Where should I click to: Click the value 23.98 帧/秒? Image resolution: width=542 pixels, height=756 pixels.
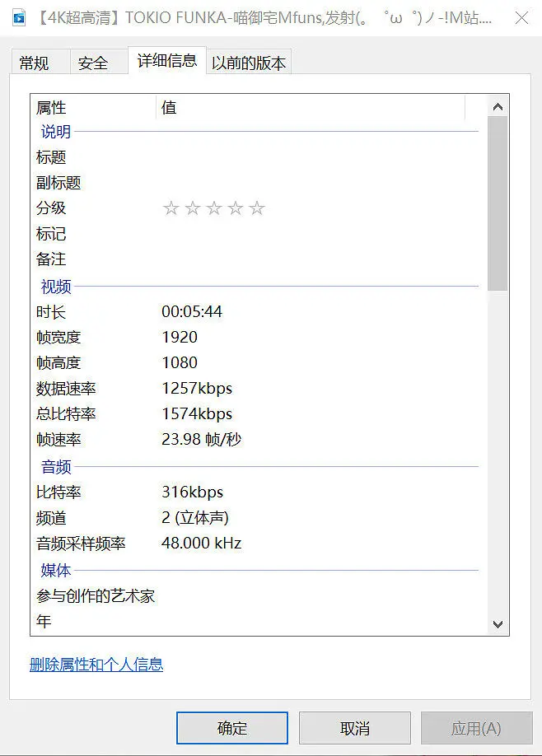pos(202,440)
